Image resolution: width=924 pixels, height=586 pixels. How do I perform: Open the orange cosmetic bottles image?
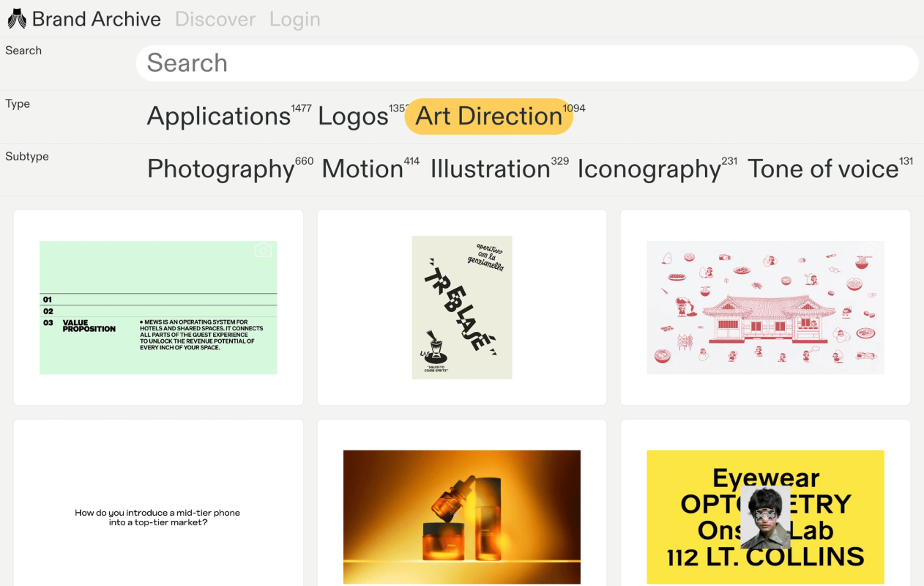tap(462, 517)
